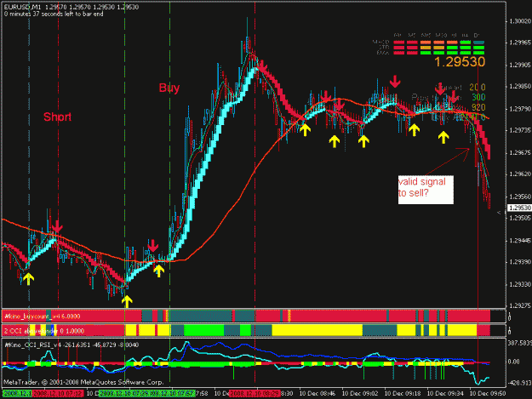Click the green MACD cell under H4
The image size is (532, 399).
[466, 43]
